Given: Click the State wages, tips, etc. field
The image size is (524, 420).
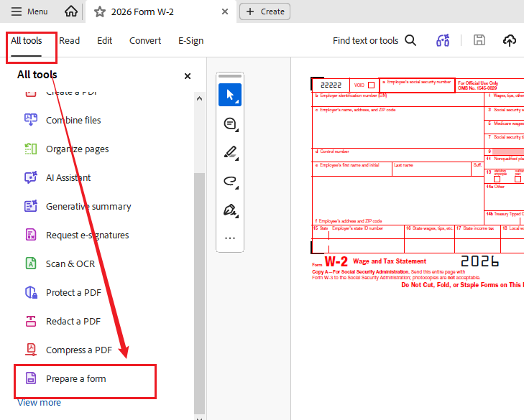Looking at the screenshot, I should point(429,232).
